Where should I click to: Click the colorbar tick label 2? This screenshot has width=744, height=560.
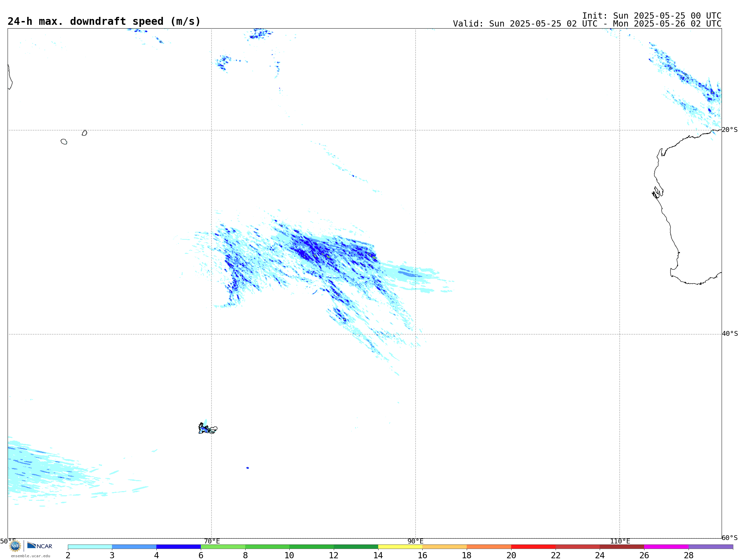click(x=68, y=555)
